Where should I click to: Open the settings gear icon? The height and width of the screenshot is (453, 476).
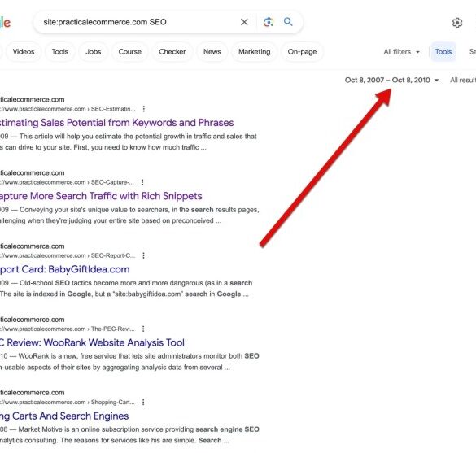click(456, 23)
